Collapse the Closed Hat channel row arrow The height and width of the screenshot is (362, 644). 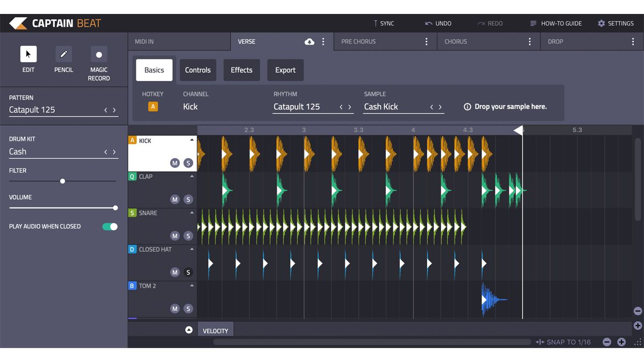(192, 249)
